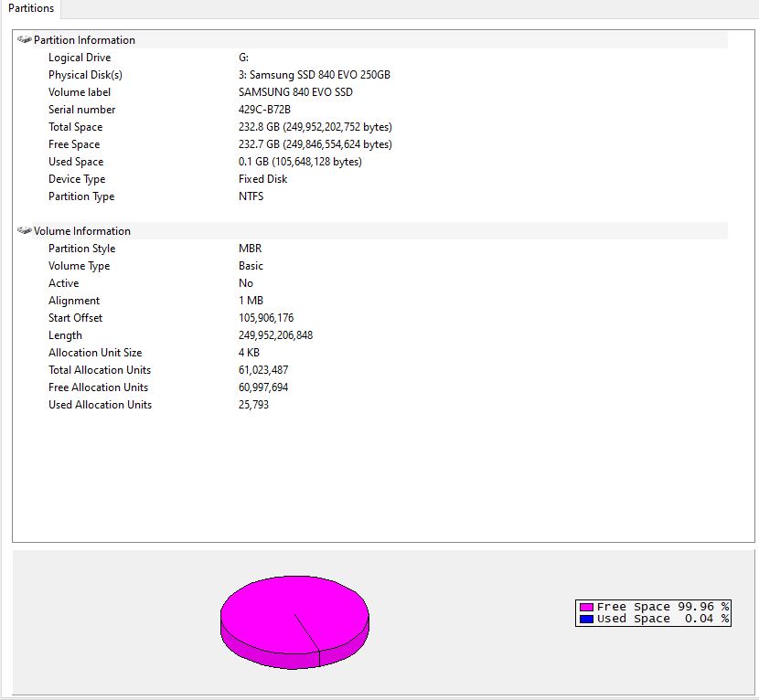Select length value 249,952,206,848
This screenshot has height=700, width=759.
[x=275, y=335]
